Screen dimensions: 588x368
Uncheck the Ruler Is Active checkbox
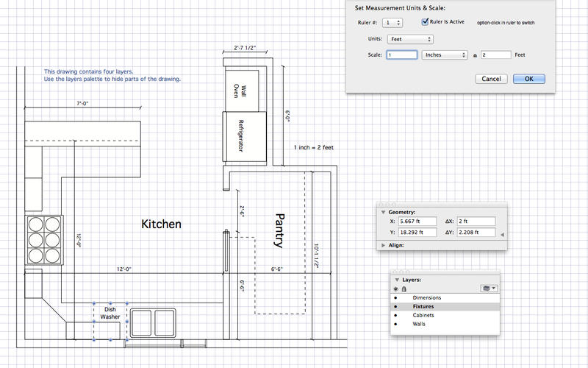425,23
